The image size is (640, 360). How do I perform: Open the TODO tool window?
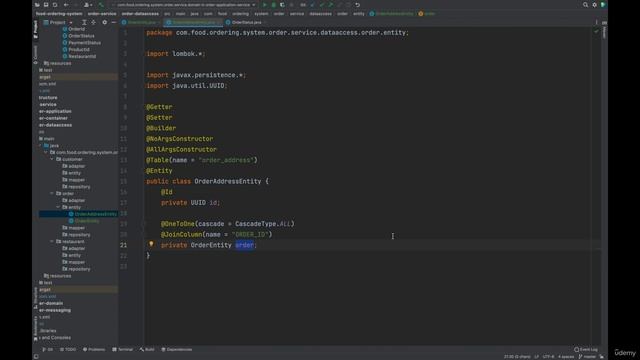click(68, 349)
